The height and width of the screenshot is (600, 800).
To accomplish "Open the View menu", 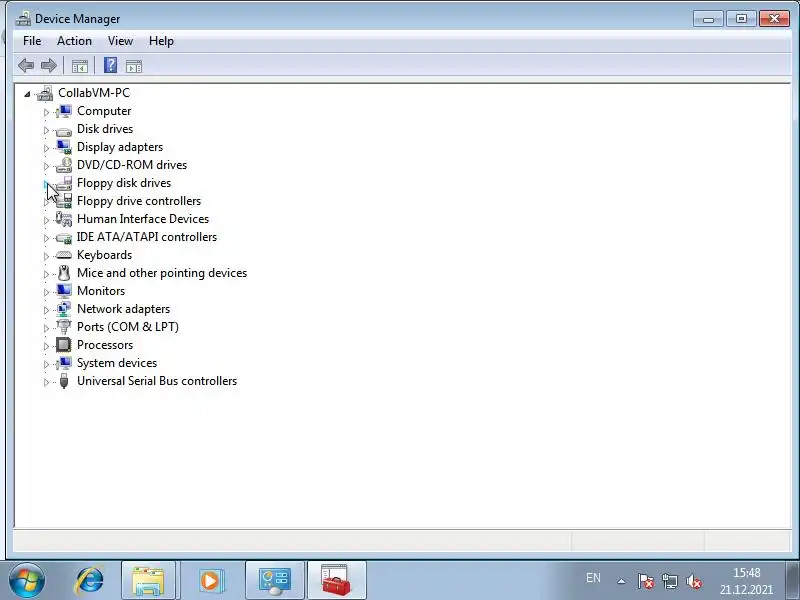I will click(x=120, y=41).
